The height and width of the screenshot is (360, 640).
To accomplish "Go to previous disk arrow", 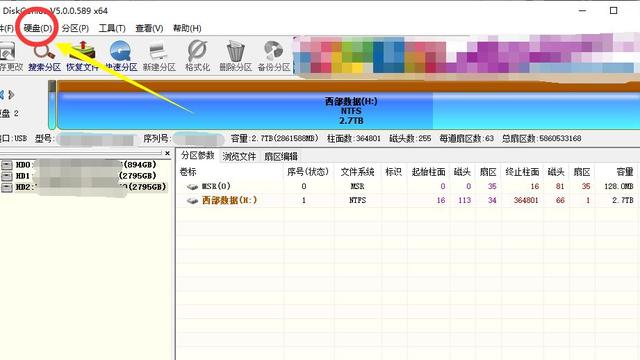I will tap(2, 95).
